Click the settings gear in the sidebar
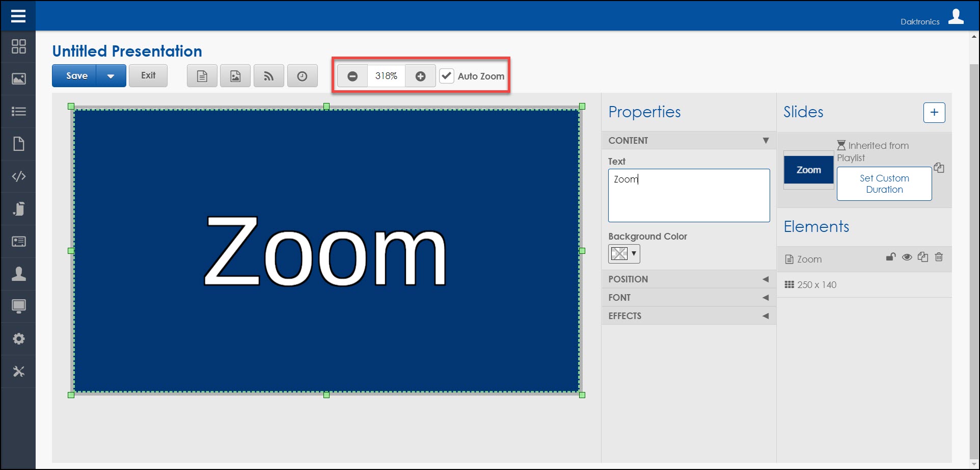The width and height of the screenshot is (980, 470). click(x=19, y=338)
